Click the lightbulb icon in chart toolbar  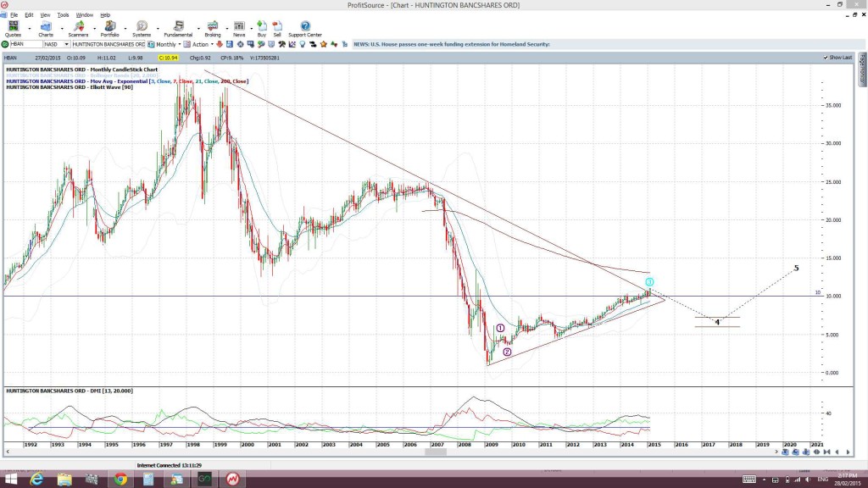(x=303, y=44)
